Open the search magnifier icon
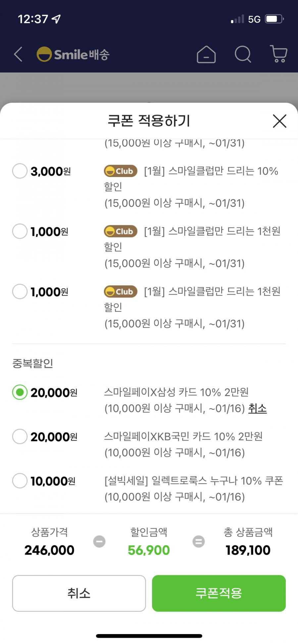 point(243,54)
